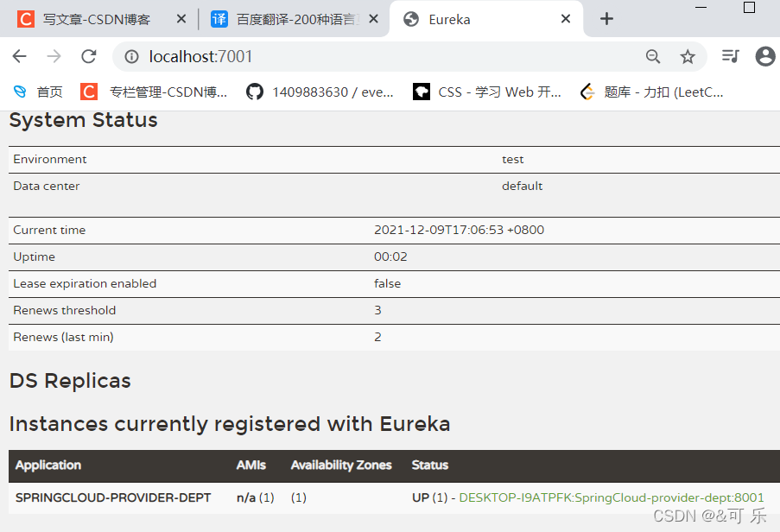
Task: Click 'Instances currently registered with Eureka' heading
Action: coord(230,424)
